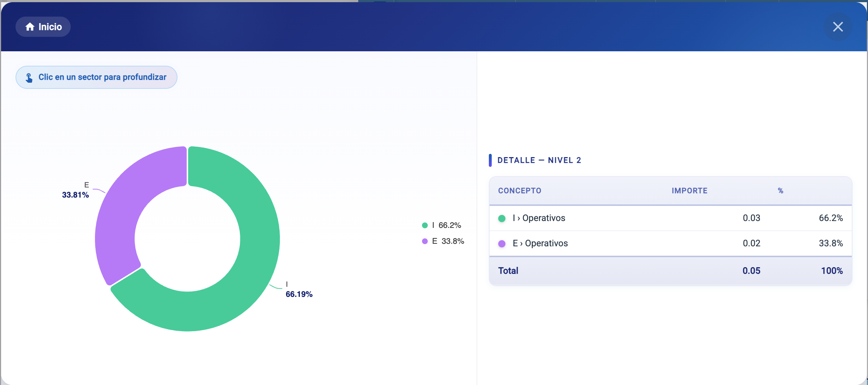The width and height of the screenshot is (868, 385).
Task: Click the home icon in Inicio button
Action: click(30, 27)
